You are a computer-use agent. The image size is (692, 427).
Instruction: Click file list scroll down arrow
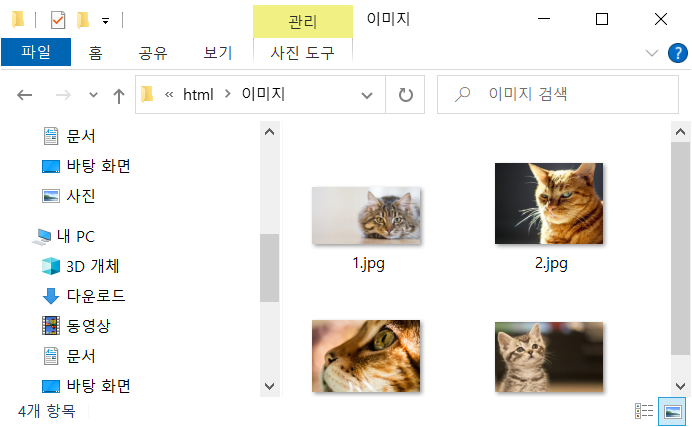point(681,386)
